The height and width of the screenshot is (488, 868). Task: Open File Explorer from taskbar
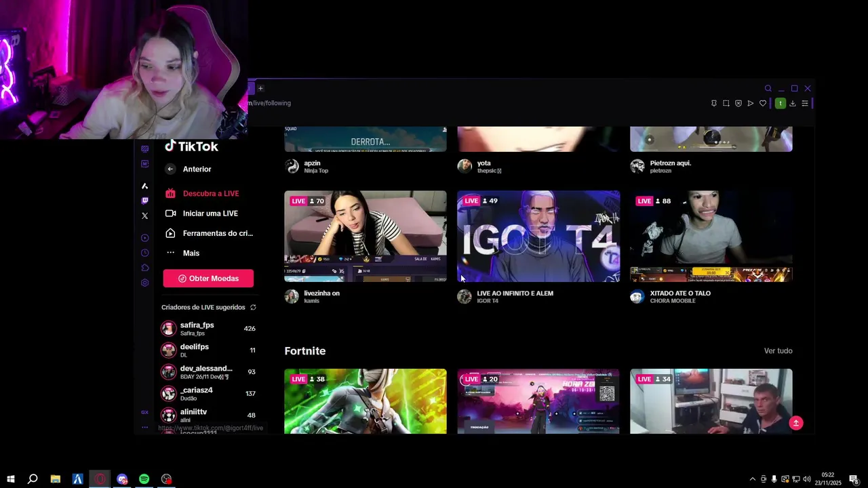pyautogui.click(x=56, y=479)
